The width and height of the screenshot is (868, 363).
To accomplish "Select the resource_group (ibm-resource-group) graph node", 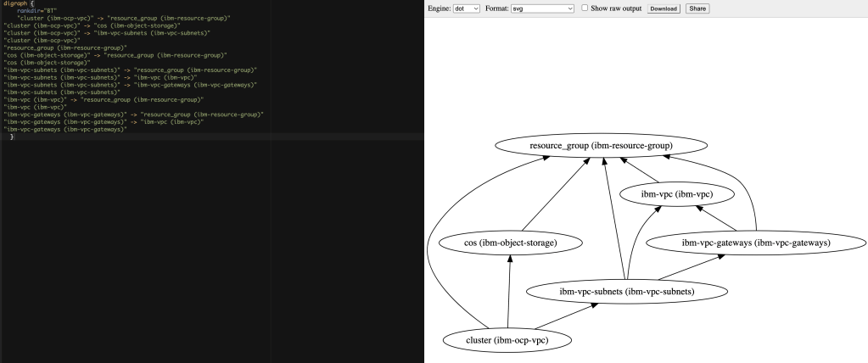I will [x=601, y=146].
